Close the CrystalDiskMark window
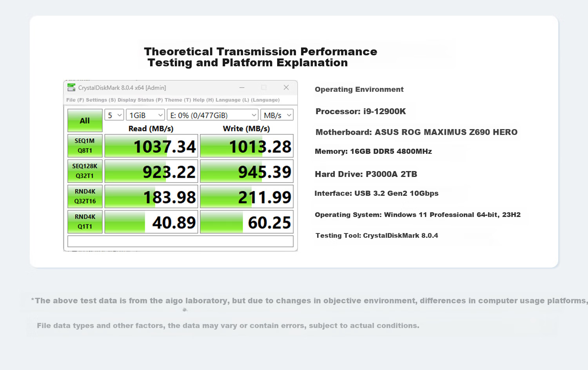The image size is (588, 370). (286, 87)
